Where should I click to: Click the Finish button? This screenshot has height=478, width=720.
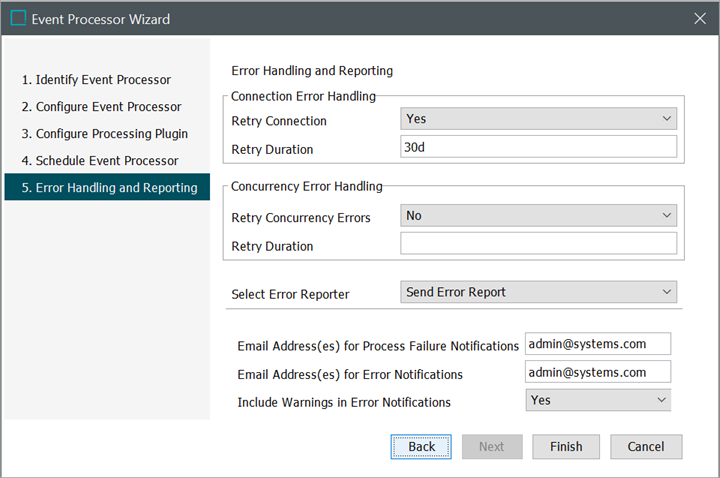[566, 447]
